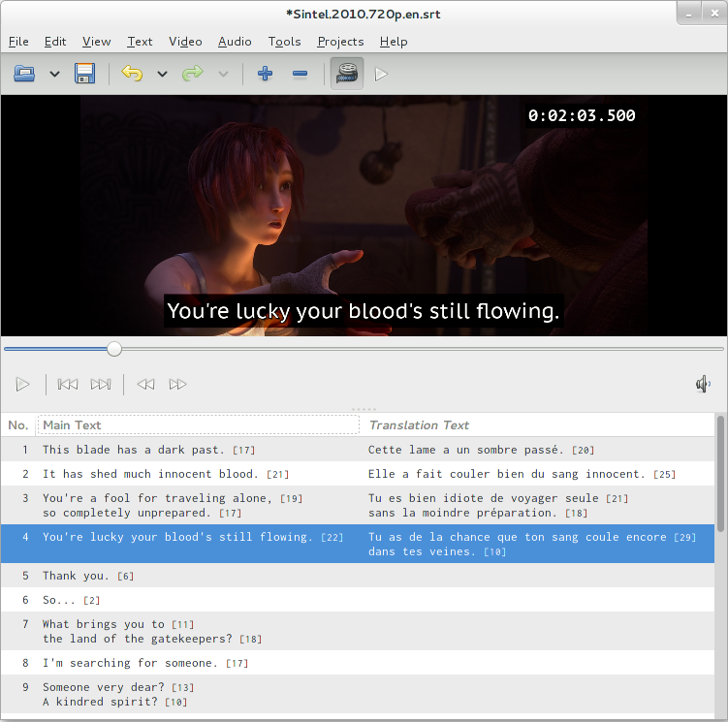This screenshot has width=728, height=722.
Task: Open the Tools menu
Action: (x=285, y=42)
